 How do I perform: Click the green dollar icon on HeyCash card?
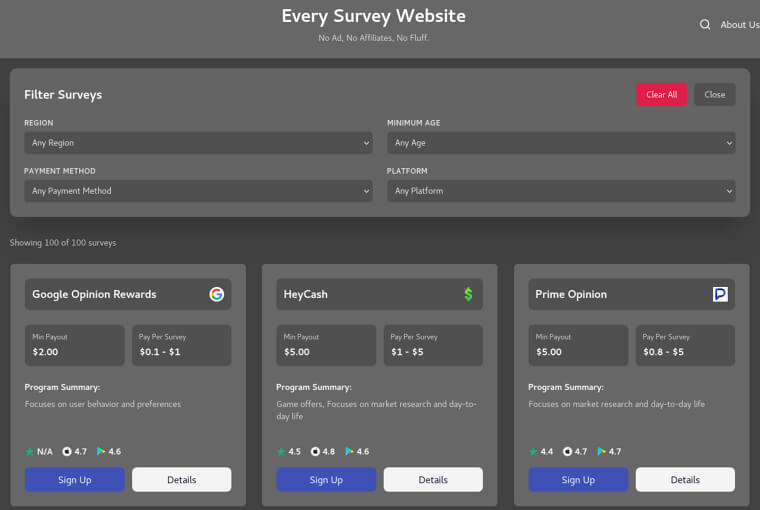pos(468,294)
